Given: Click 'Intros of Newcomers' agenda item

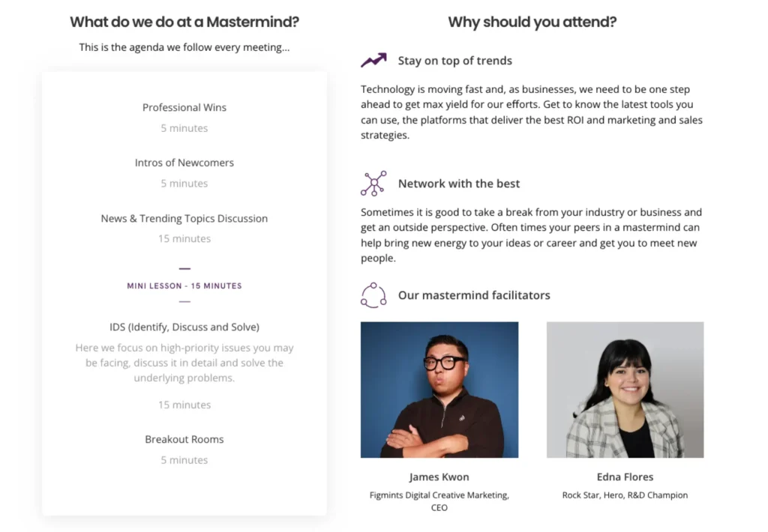Looking at the screenshot, I should pos(184,163).
